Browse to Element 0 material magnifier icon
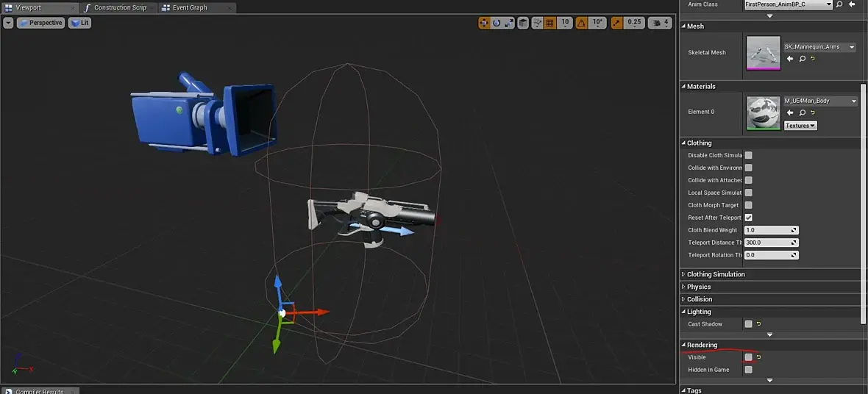 pos(802,113)
